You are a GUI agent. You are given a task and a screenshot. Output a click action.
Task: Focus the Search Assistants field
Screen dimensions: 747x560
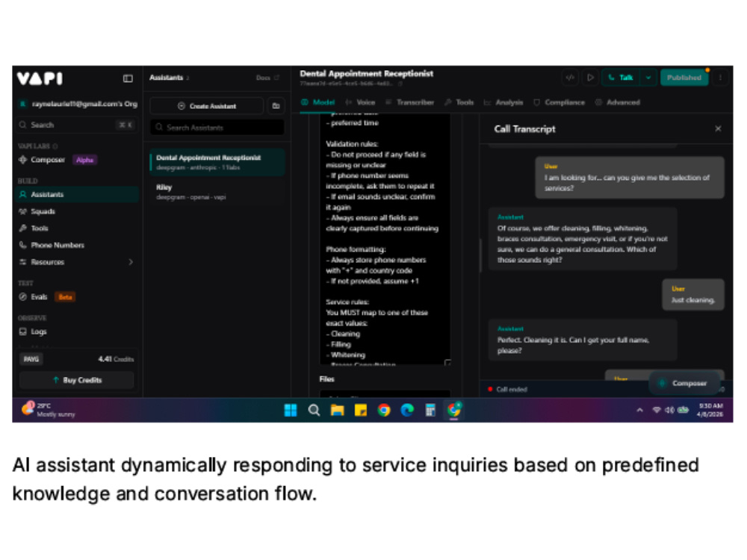click(217, 128)
